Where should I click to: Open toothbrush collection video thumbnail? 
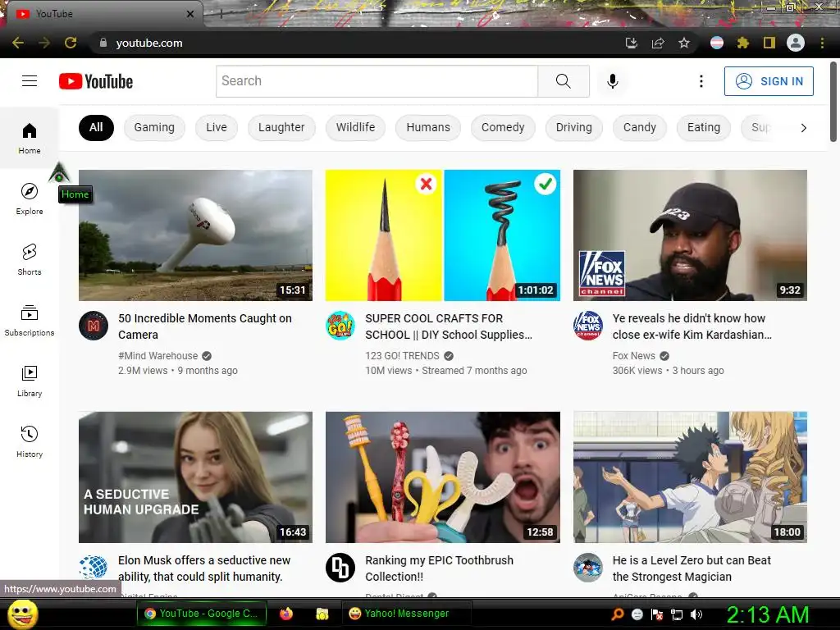tap(442, 477)
